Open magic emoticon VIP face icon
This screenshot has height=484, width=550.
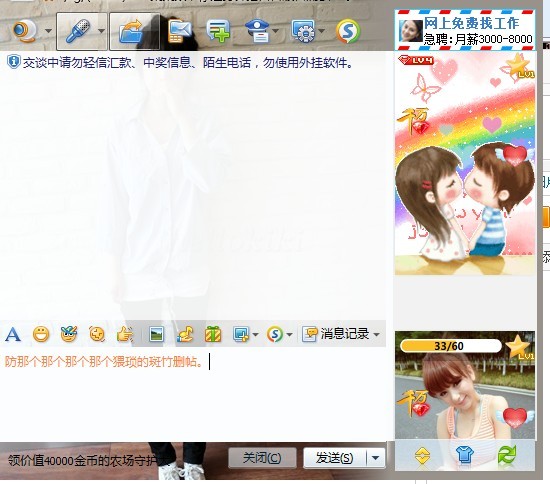tap(69, 334)
